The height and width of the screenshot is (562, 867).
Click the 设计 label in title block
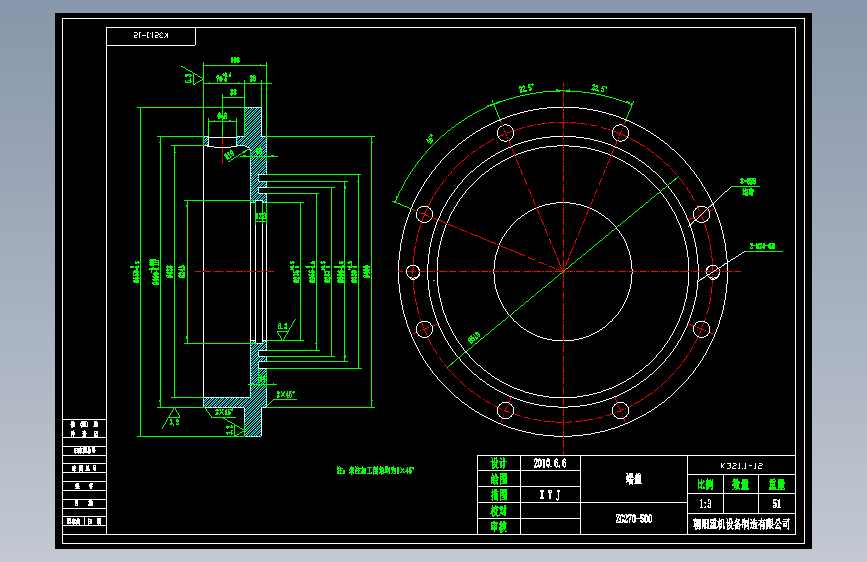498,464
